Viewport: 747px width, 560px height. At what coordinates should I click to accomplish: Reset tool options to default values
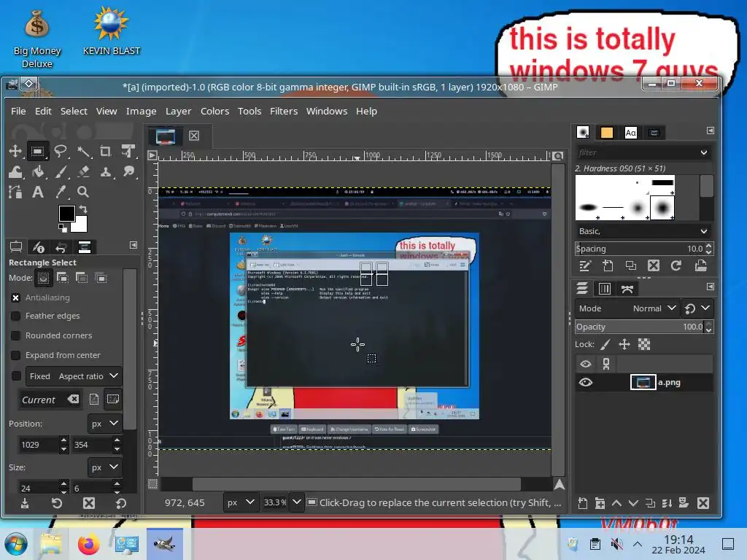(x=120, y=503)
